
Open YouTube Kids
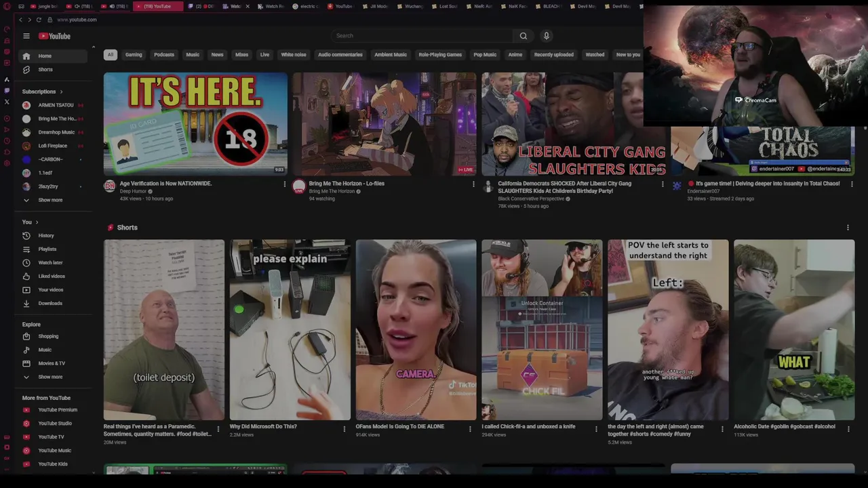[52, 464]
